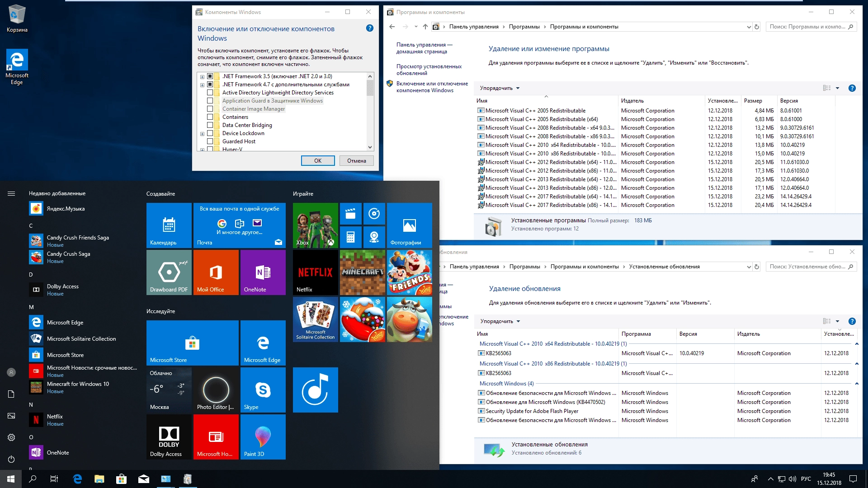Check Application Guard в Защитнике Windows checkbox
868x488 pixels.
click(210, 101)
